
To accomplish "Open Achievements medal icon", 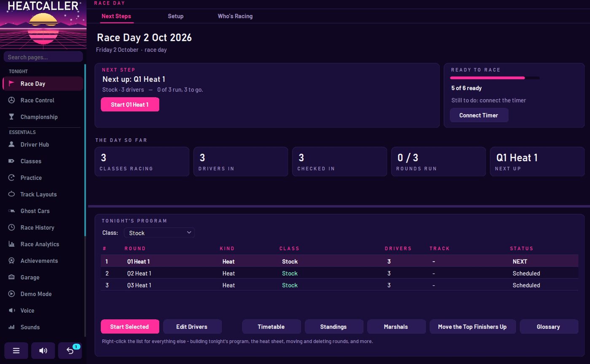I will point(12,261).
